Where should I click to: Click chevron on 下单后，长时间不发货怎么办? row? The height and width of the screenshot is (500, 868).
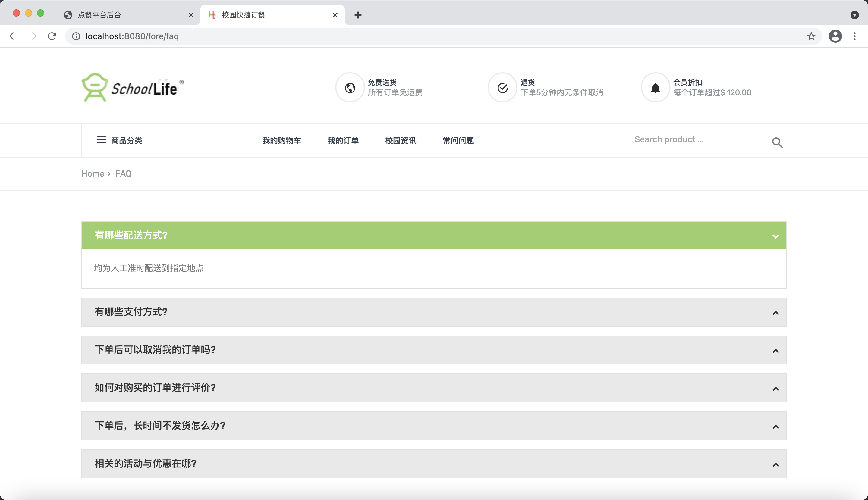click(775, 427)
